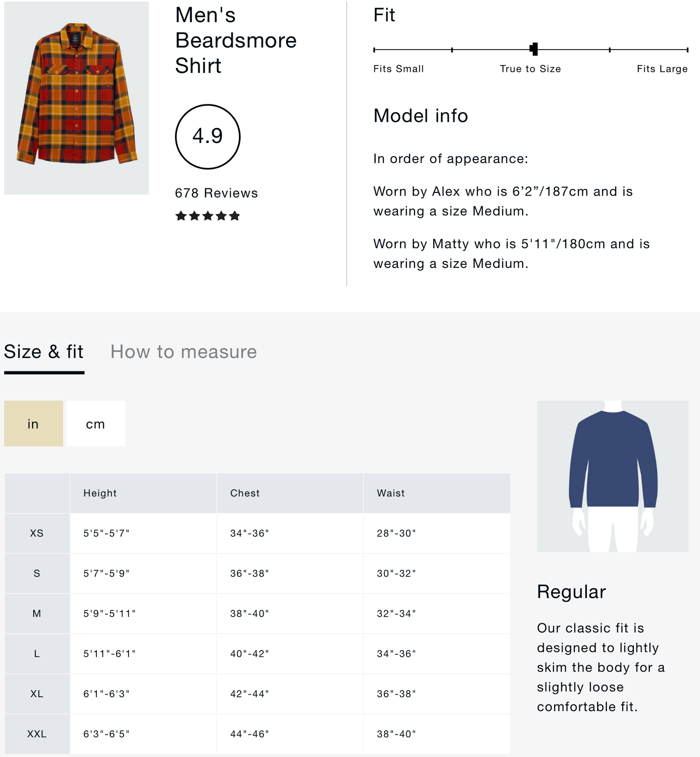
Task: Click the five-star rating icons
Action: pos(207,216)
